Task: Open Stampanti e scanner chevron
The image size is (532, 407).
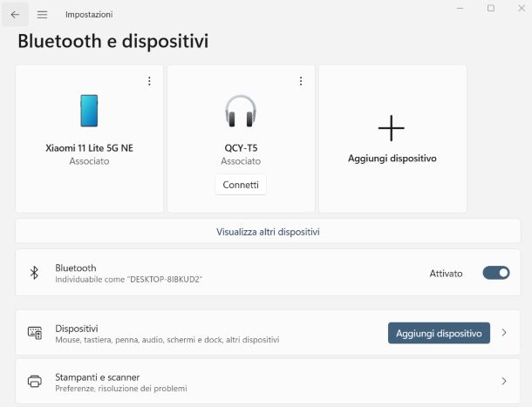Action: 504,381
